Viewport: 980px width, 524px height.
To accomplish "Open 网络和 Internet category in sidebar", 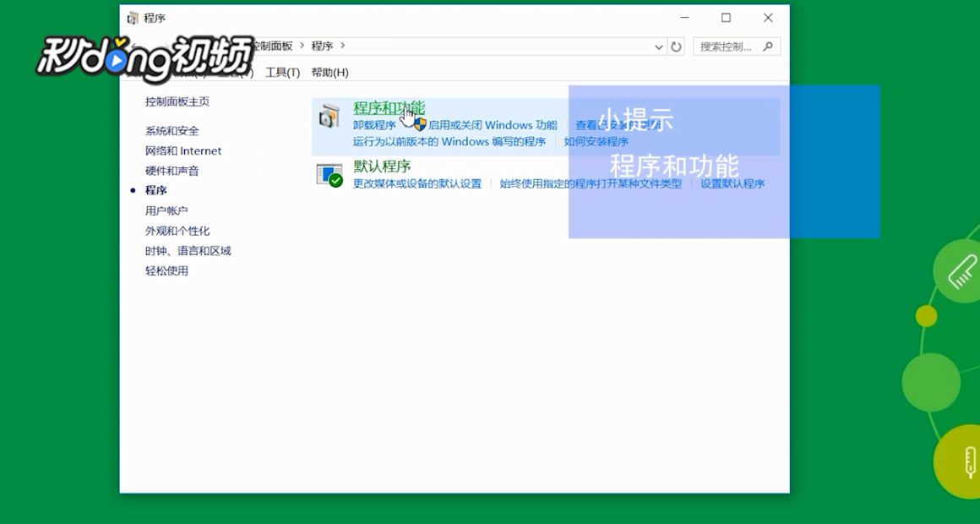I will (183, 150).
